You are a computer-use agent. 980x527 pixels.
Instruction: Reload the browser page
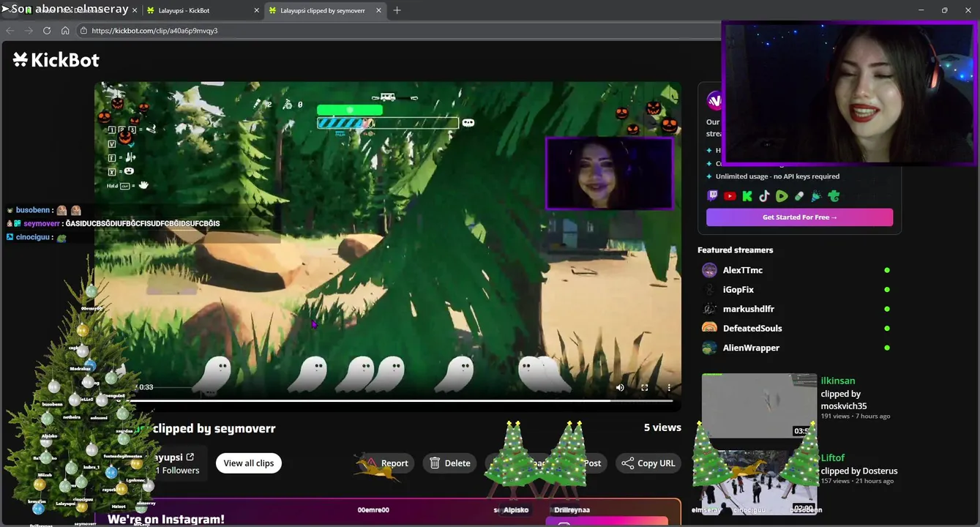coord(47,31)
